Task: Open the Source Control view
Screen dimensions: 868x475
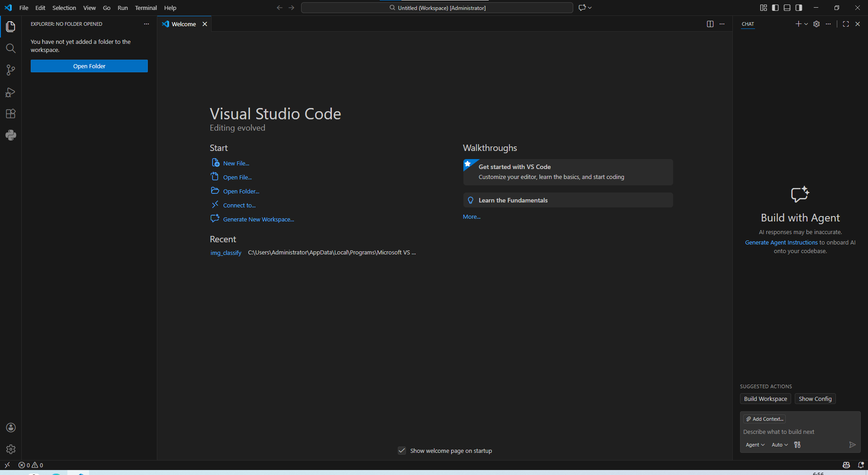Action: 11,70
